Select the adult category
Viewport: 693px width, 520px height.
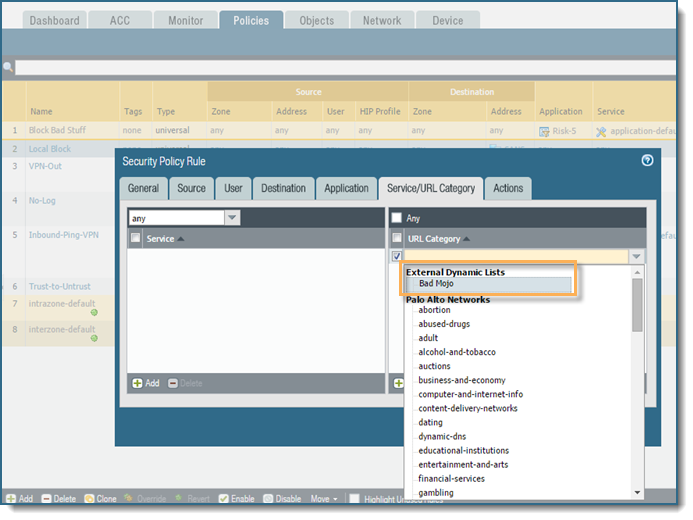(428, 338)
